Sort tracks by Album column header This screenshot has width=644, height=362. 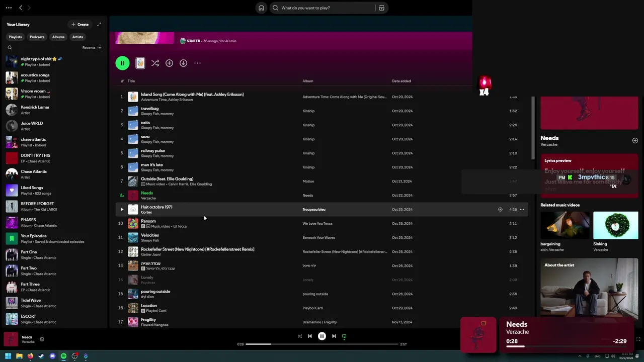(308, 81)
